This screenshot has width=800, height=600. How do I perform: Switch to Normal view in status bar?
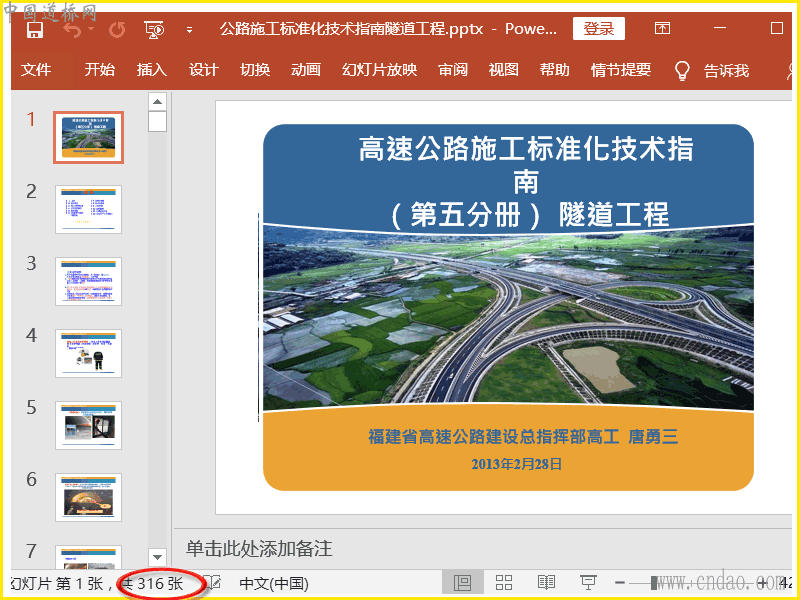pos(462,583)
